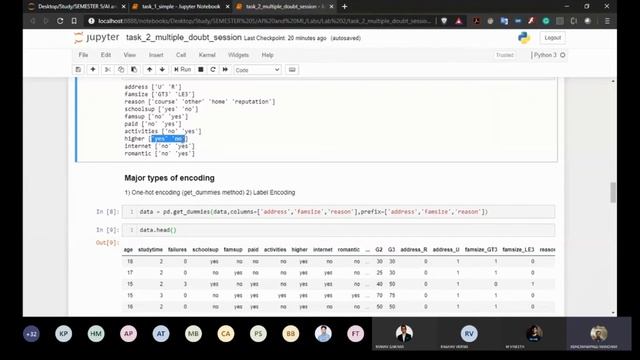Switch to the task_1_simple browser tab

pyautogui.click(x=181, y=7)
